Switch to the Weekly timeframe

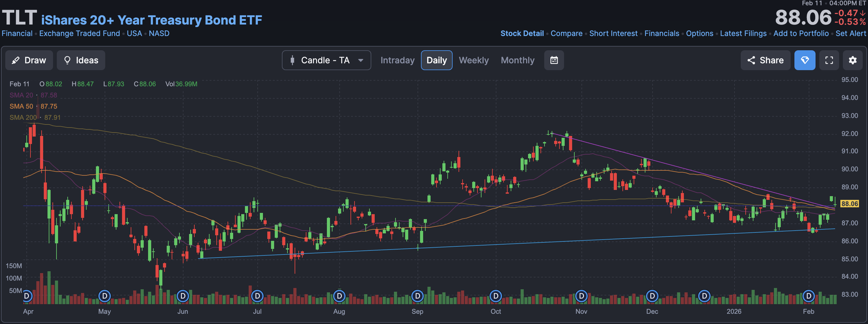tap(473, 60)
